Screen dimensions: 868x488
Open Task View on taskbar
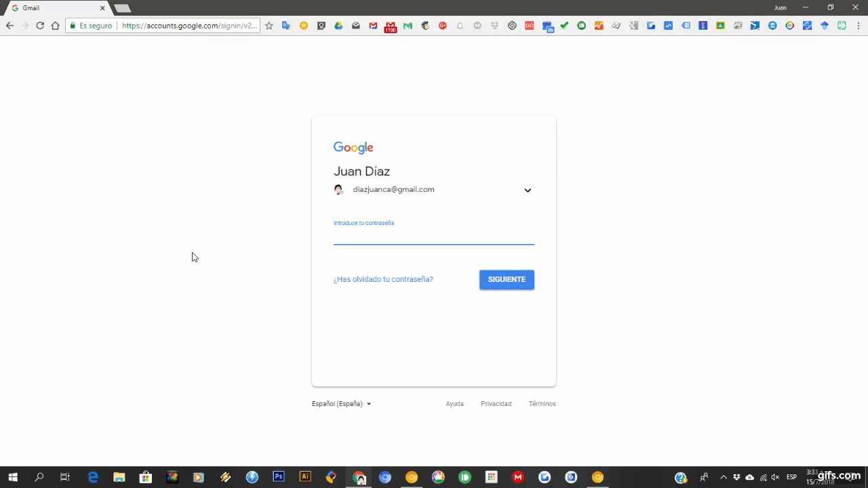(65, 477)
